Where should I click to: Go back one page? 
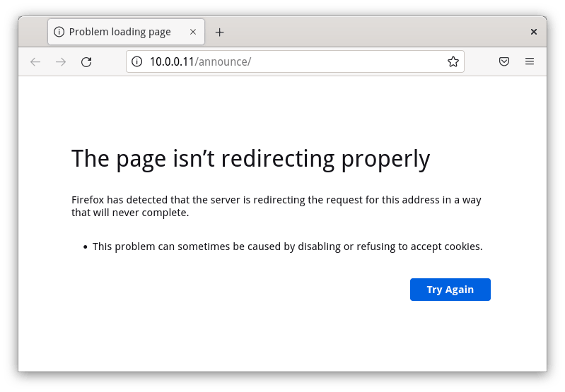click(x=35, y=62)
